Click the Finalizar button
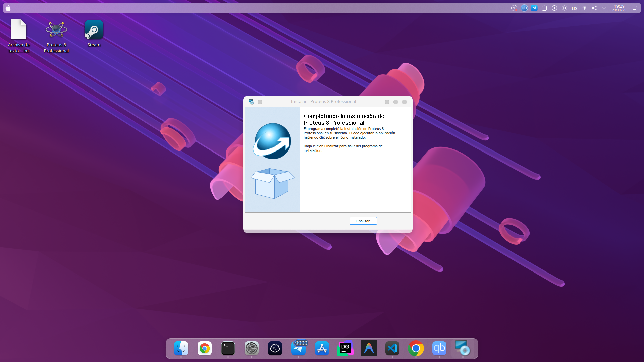 (363, 221)
